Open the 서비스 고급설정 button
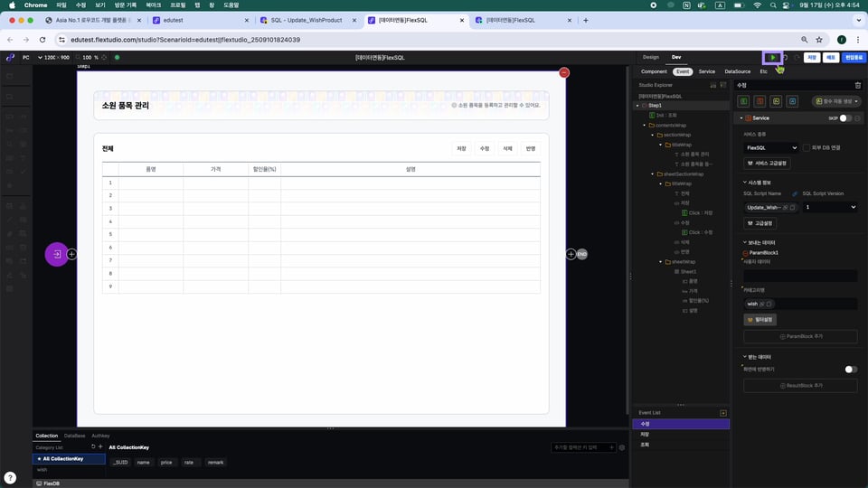Viewport: 868px width, 488px height. point(767,164)
